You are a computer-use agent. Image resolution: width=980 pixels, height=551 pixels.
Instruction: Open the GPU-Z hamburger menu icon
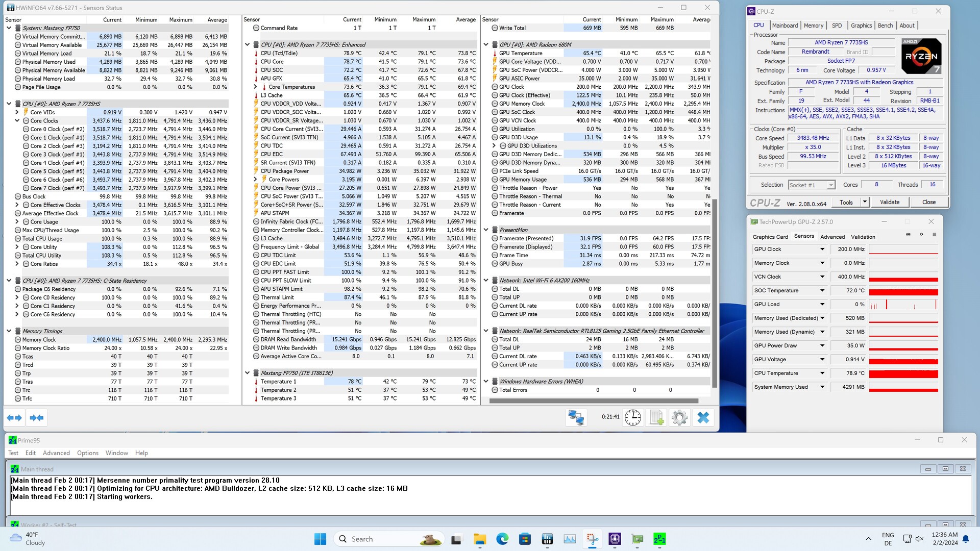935,235
